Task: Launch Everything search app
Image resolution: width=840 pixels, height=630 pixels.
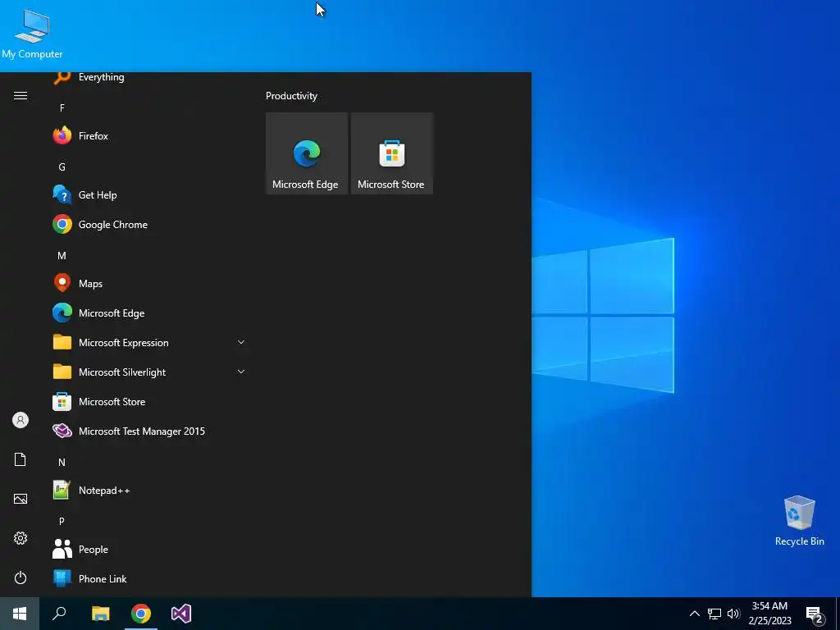Action: click(148, 78)
